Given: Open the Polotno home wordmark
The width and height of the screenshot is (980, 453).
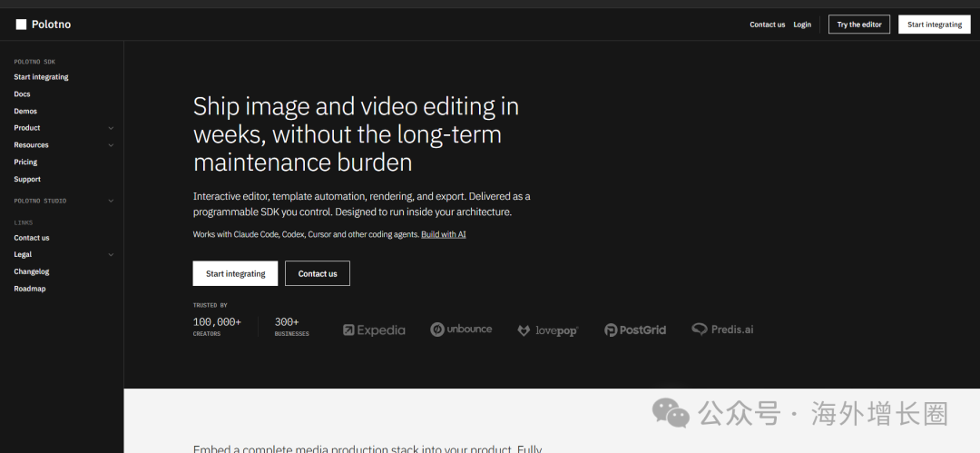Looking at the screenshot, I should pos(51,25).
